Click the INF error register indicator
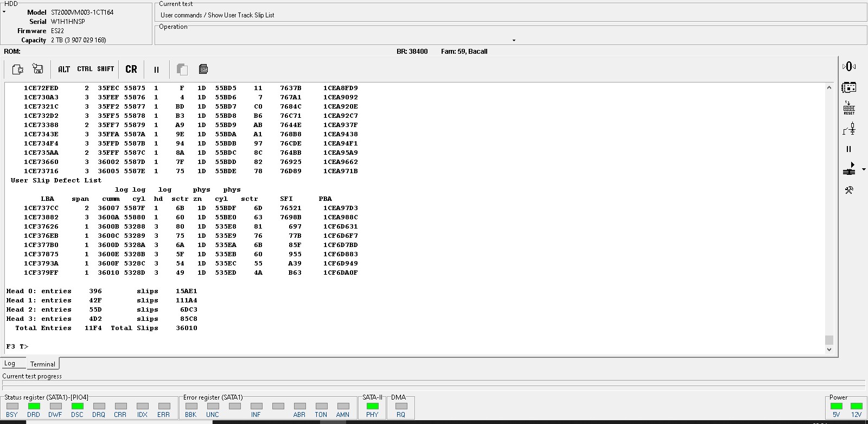Screen dimensions: 868x424 (256, 406)
